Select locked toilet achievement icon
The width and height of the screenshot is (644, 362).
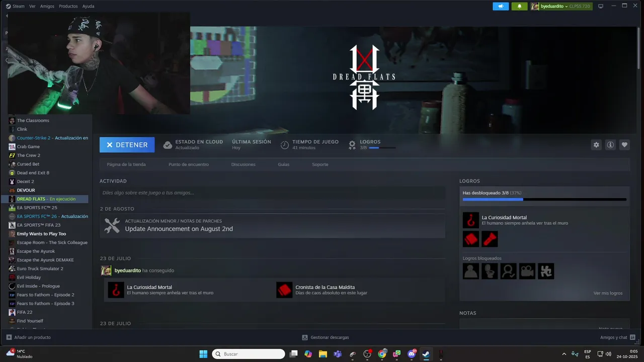(x=490, y=271)
